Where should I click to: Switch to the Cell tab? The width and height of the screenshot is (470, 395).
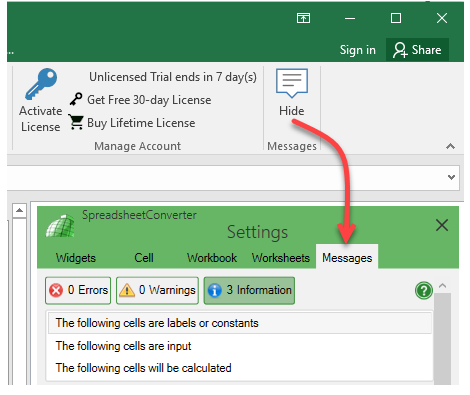click(x=144, y=258)
